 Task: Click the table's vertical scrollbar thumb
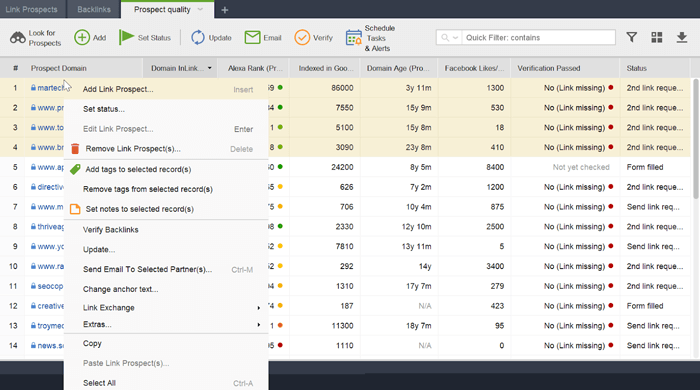pyautogui.click(x=696, y=138)
